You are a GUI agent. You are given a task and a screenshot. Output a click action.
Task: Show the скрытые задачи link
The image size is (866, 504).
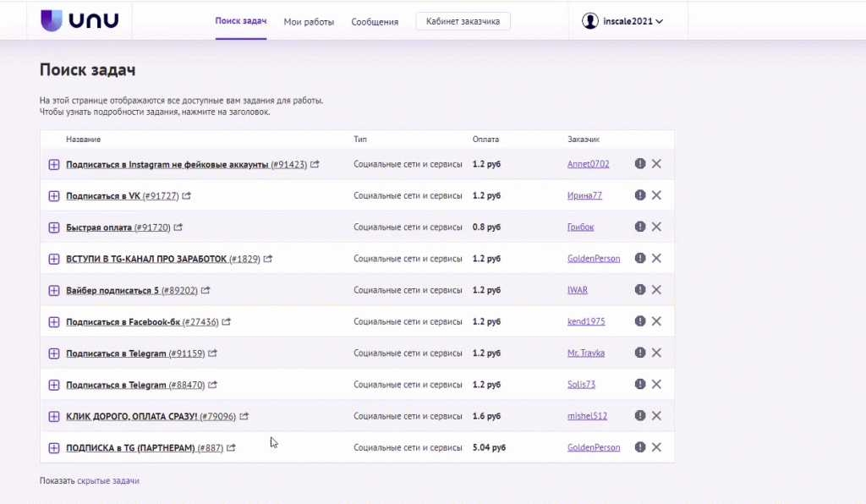(108, 480)
